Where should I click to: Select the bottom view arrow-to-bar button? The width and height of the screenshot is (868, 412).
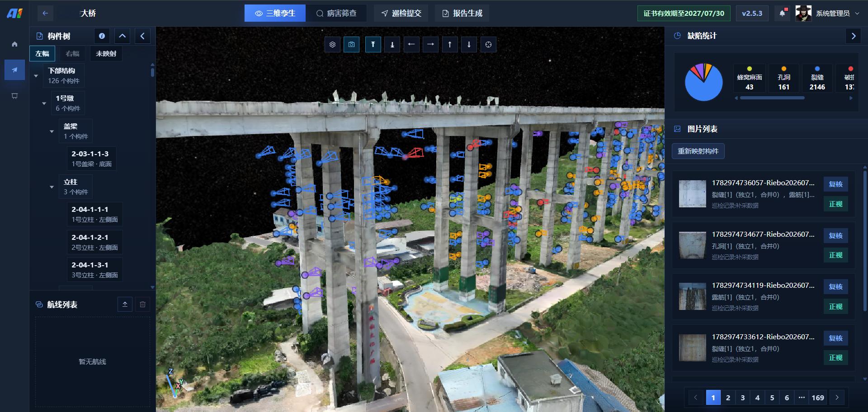392,44
